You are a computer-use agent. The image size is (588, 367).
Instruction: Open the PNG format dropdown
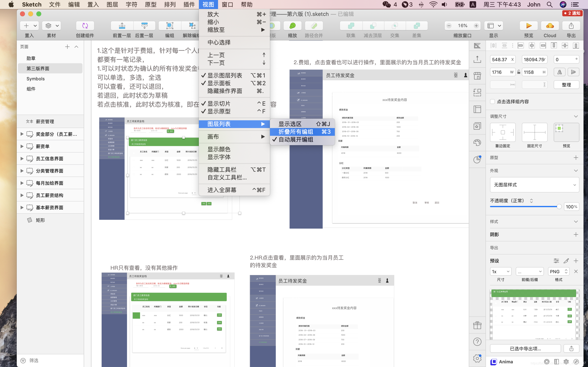558,271
